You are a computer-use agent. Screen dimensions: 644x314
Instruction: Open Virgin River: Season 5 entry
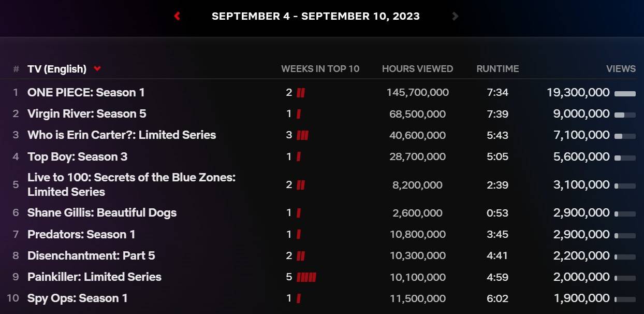tap(86, 113)
